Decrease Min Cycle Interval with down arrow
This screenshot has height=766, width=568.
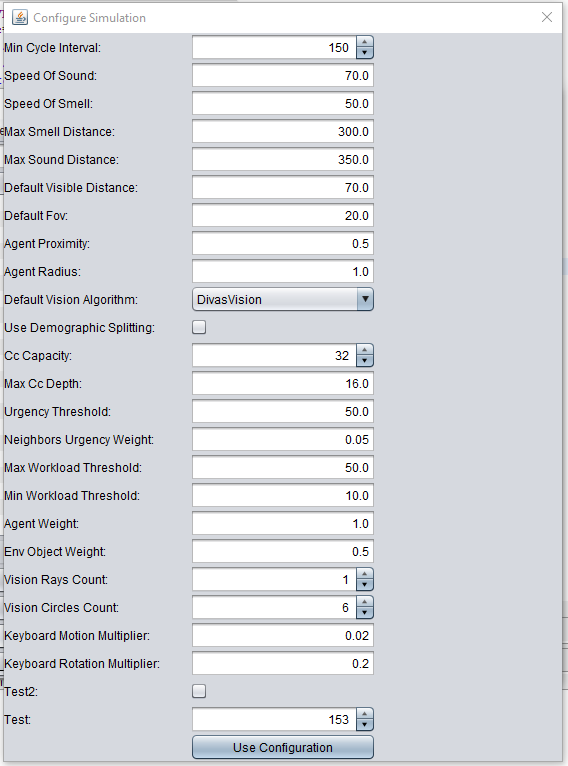[x=365, y=53]
